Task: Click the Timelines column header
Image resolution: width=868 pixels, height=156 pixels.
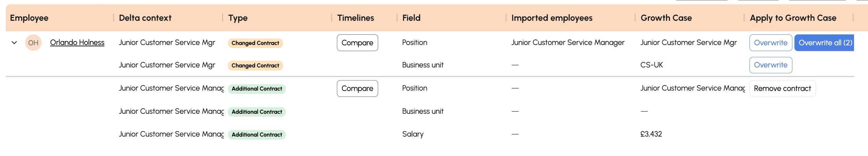Action: coord(356,18)
